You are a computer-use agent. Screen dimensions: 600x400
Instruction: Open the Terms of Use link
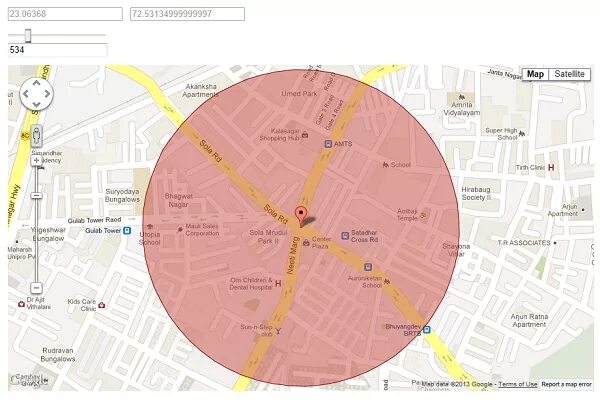tap(518, 384)
